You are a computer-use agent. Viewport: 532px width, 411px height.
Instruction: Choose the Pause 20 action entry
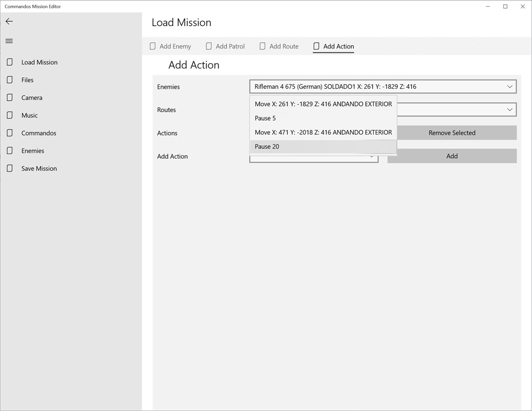coord(323,147)
